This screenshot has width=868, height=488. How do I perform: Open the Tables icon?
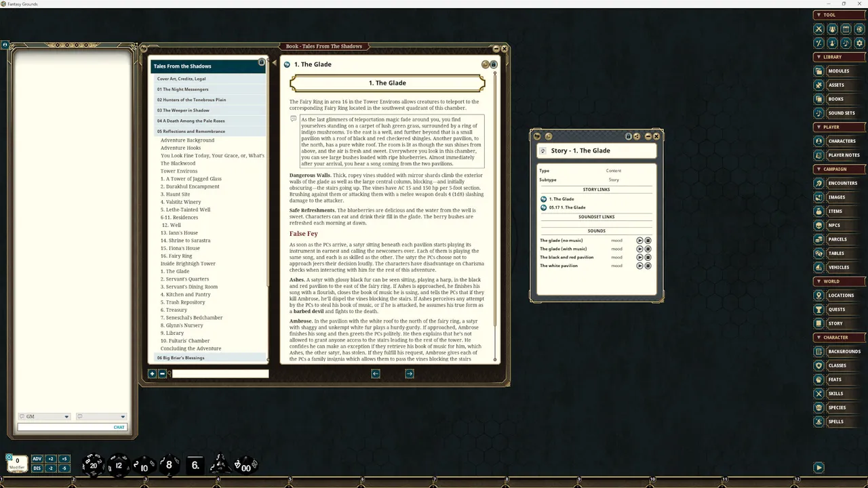point(819,253)
